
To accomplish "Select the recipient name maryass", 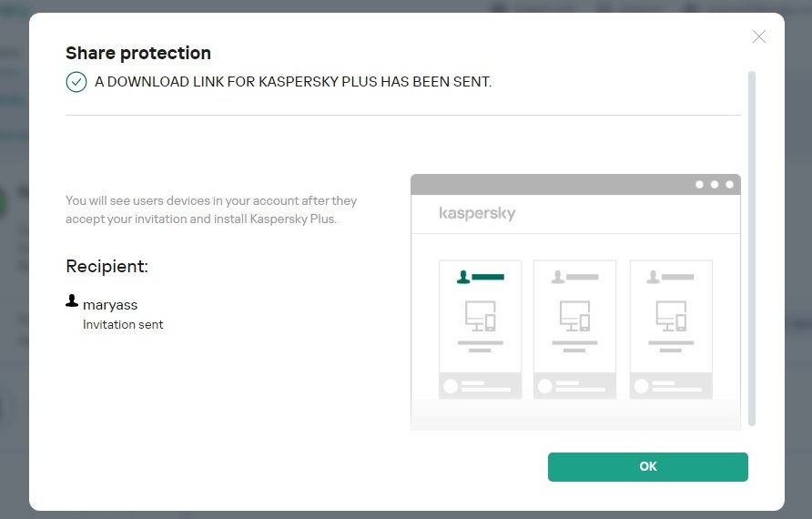I will (110, 304).
